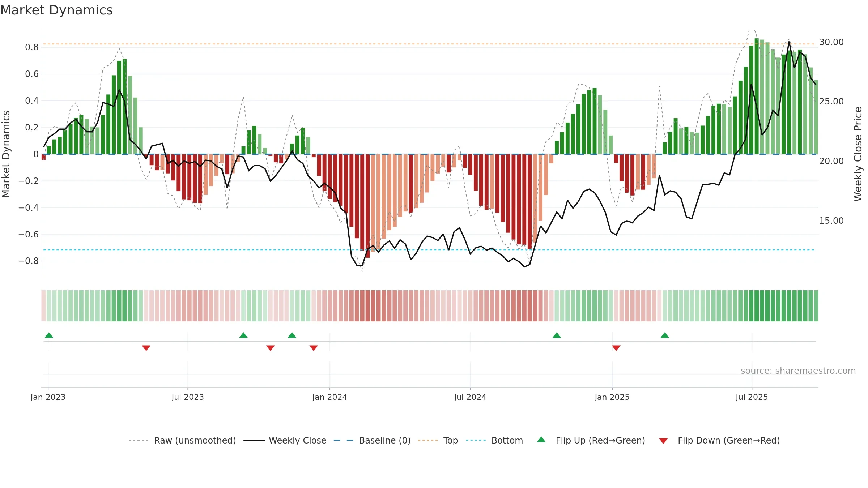Click the flip-up marker near March 2025
The height and width of the screenshot is (488, 868).
665,335
